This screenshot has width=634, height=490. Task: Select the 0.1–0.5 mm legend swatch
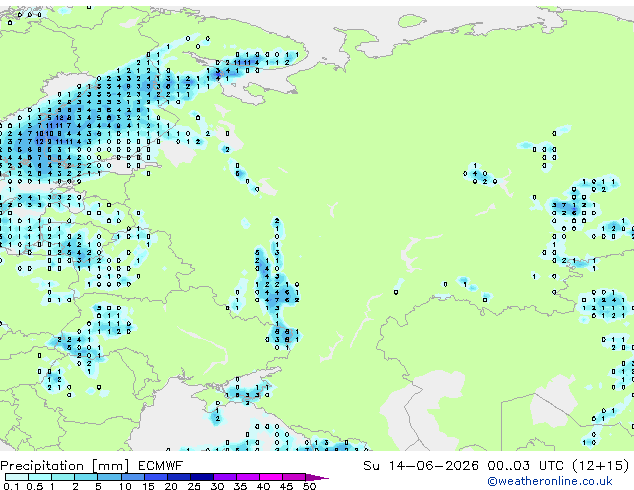point(17,477)
